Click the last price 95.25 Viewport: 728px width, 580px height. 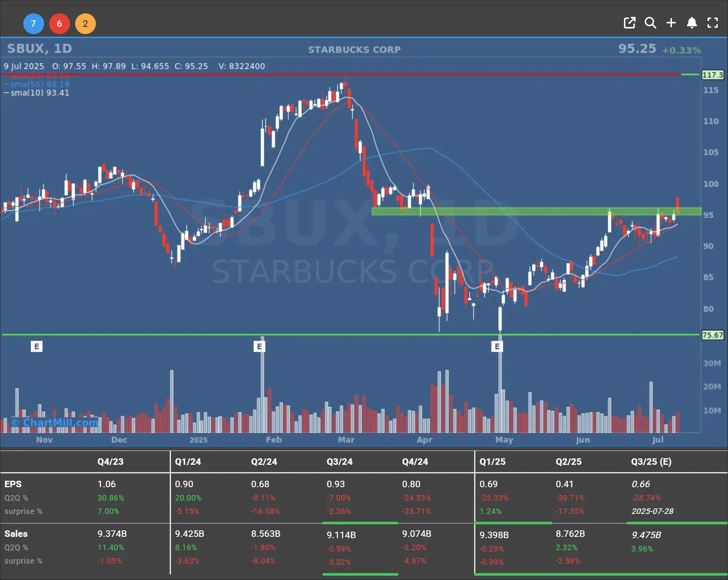coord(637,48)
